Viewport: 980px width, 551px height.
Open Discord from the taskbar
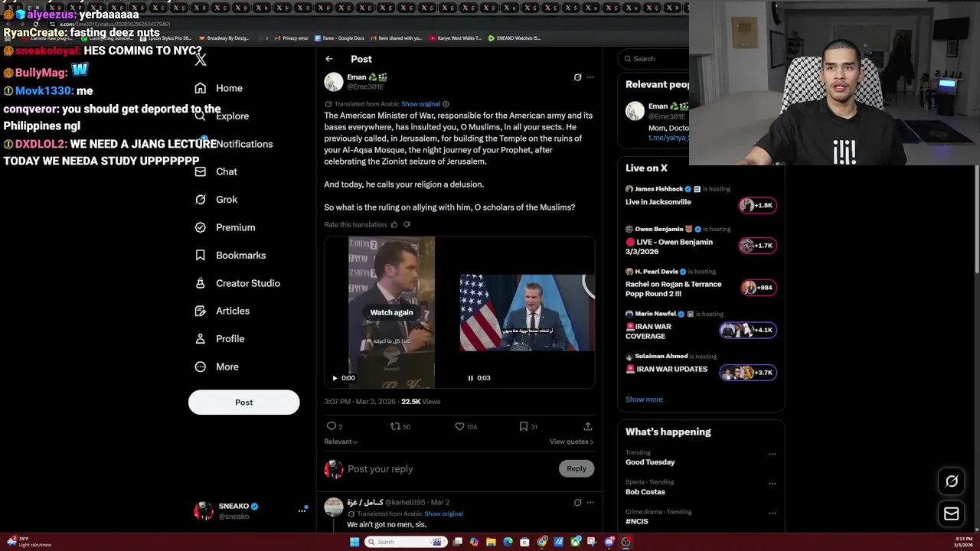pyautogui.click(x=609, y=542)
